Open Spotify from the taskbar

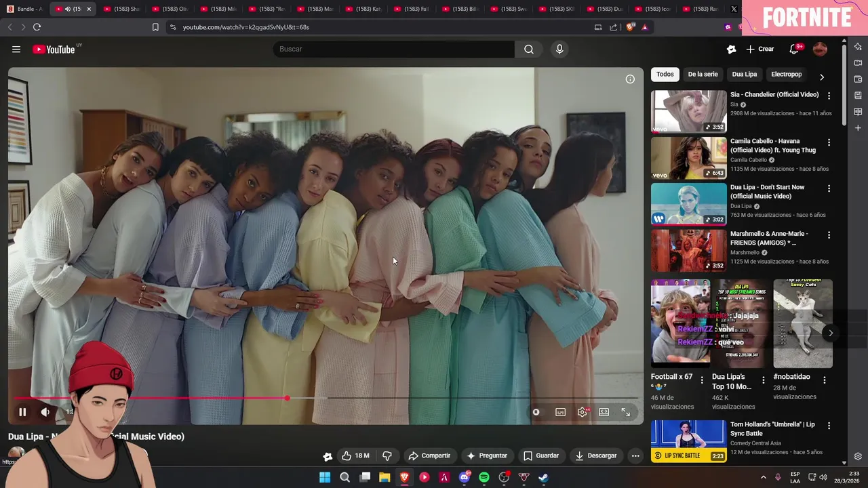pyautogui.click(x=484, y=477)
